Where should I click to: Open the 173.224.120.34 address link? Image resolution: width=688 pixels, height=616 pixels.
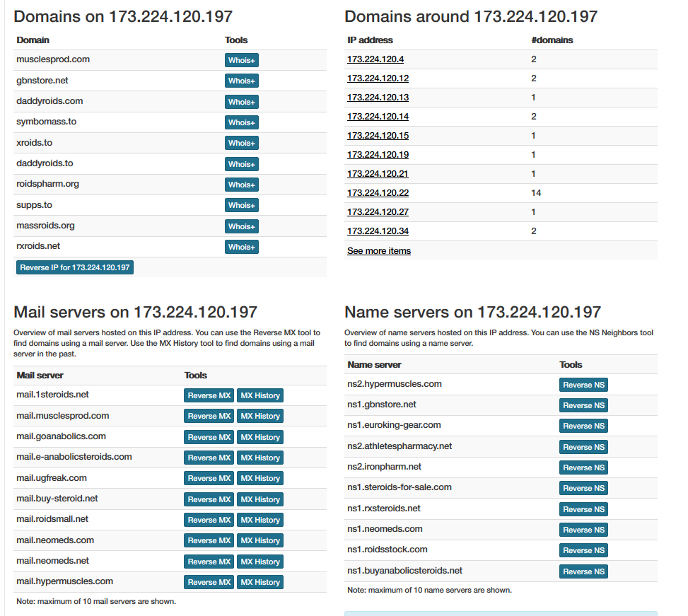point(378,231)
